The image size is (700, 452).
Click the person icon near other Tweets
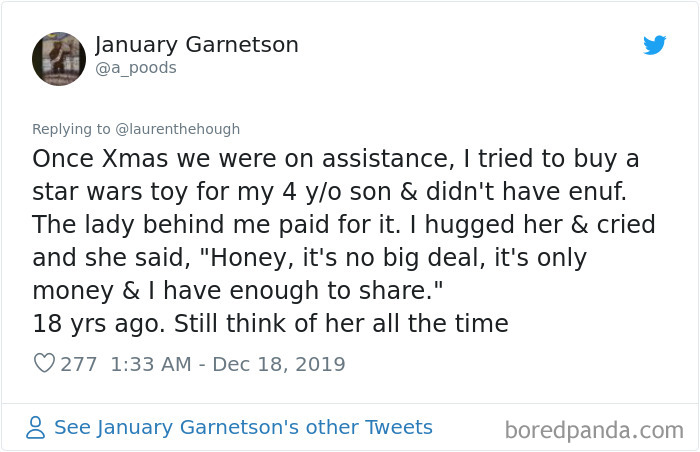tap(35, 427)
